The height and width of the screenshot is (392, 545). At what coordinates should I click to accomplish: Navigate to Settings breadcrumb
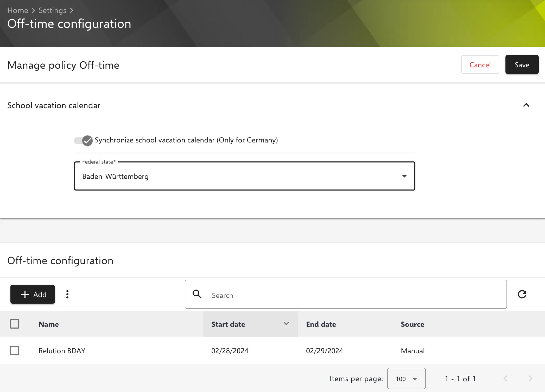[52, 11]
